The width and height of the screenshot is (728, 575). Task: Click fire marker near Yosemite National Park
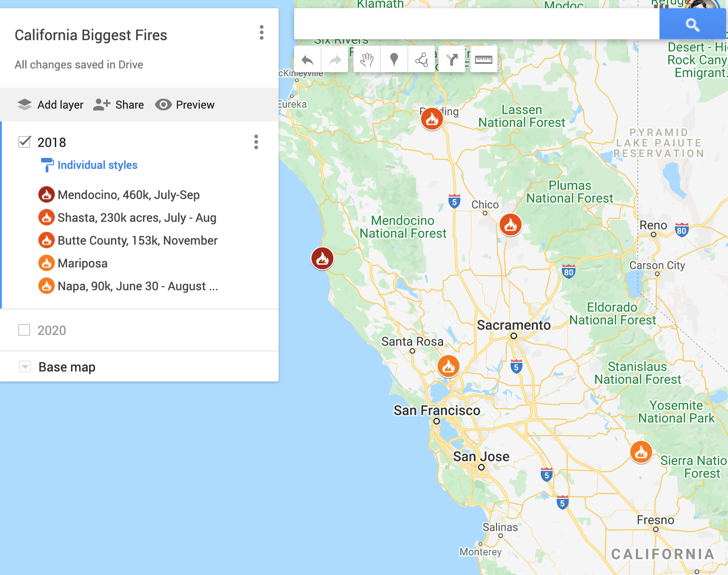(641, 452)
